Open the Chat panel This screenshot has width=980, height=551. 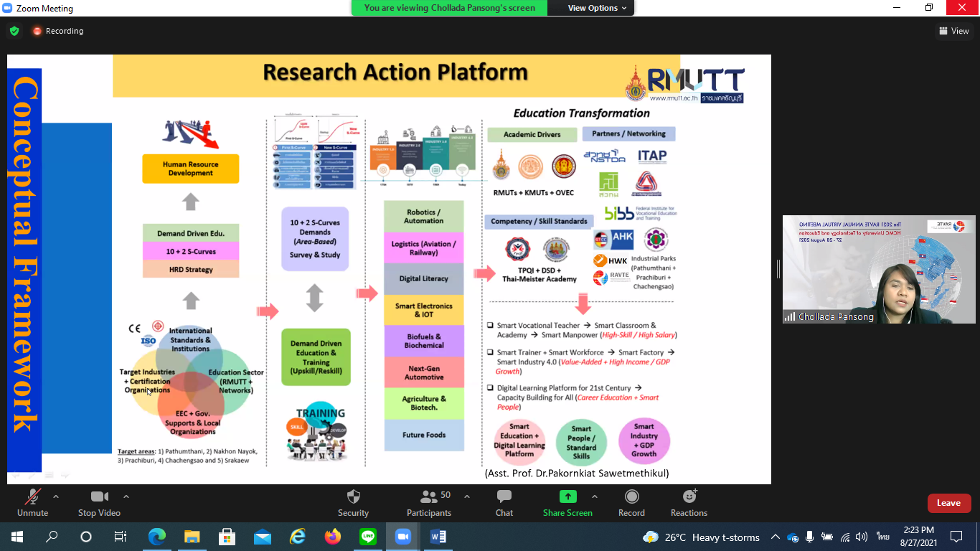(504, 503)
